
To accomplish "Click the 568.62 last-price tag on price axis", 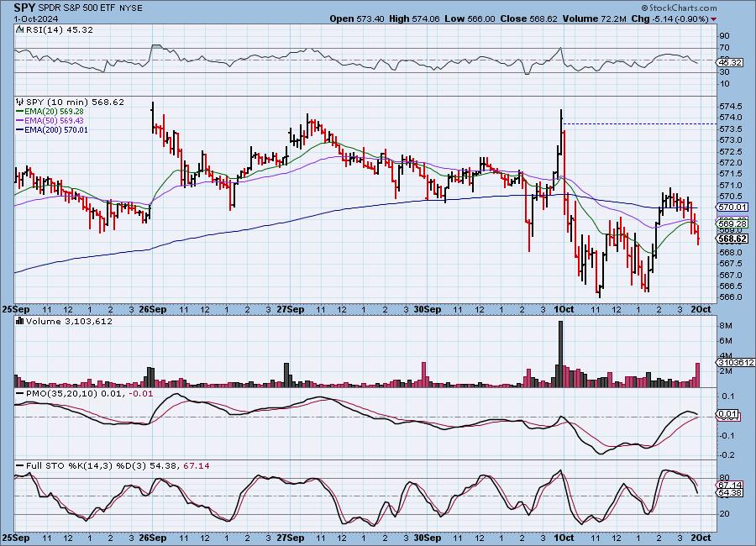I will pos(732,239).
